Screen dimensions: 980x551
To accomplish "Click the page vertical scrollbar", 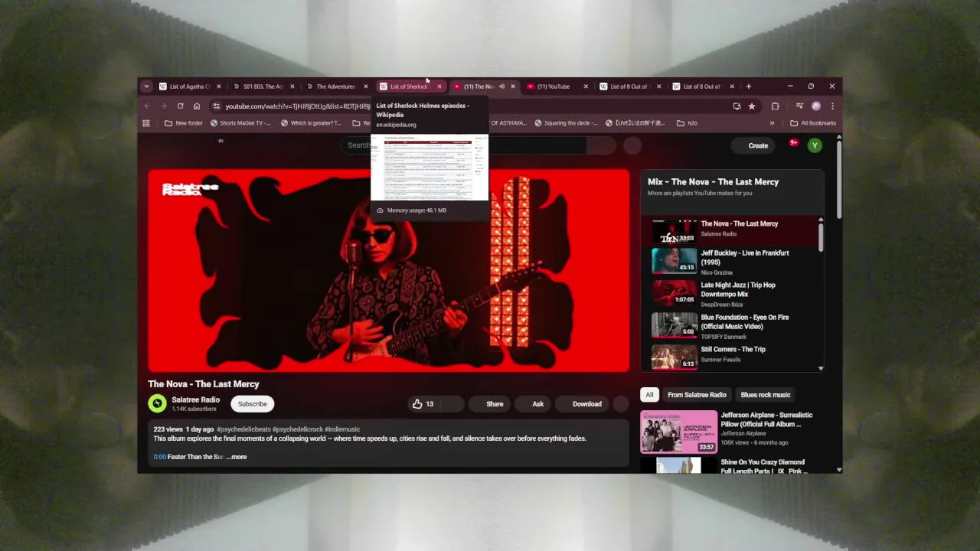I will tap(840, 180).
